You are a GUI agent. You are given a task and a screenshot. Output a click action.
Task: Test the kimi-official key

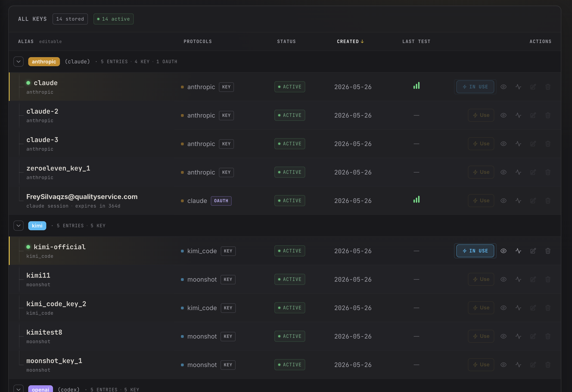coord(518,251)
